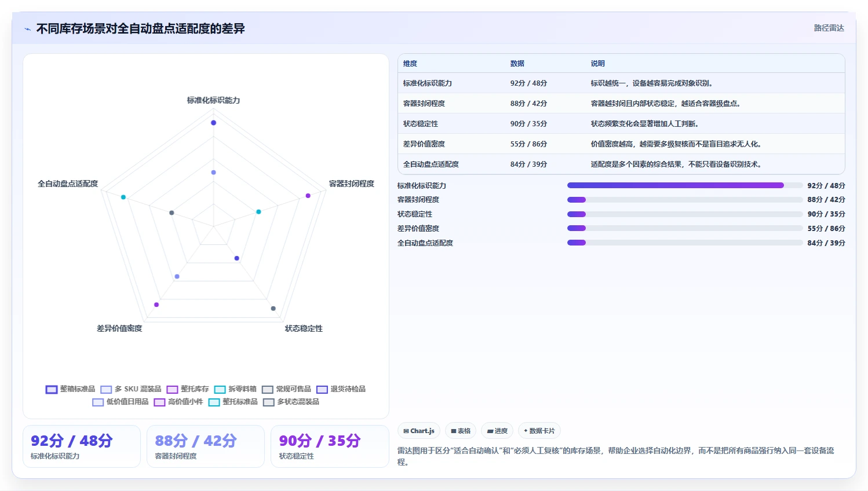The height and width of the screenshot is (491, 868).
Task: Click the 全自动盘点适配度 progress bar
Action: pyautogui.click(x=685, y=243)
